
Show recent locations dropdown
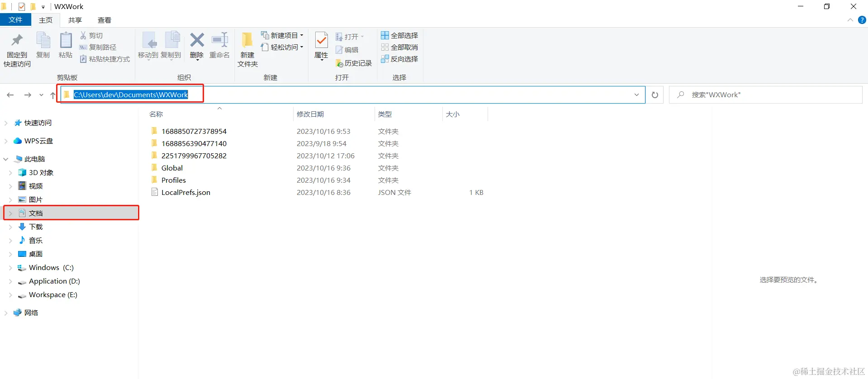[x=41, y=95]
